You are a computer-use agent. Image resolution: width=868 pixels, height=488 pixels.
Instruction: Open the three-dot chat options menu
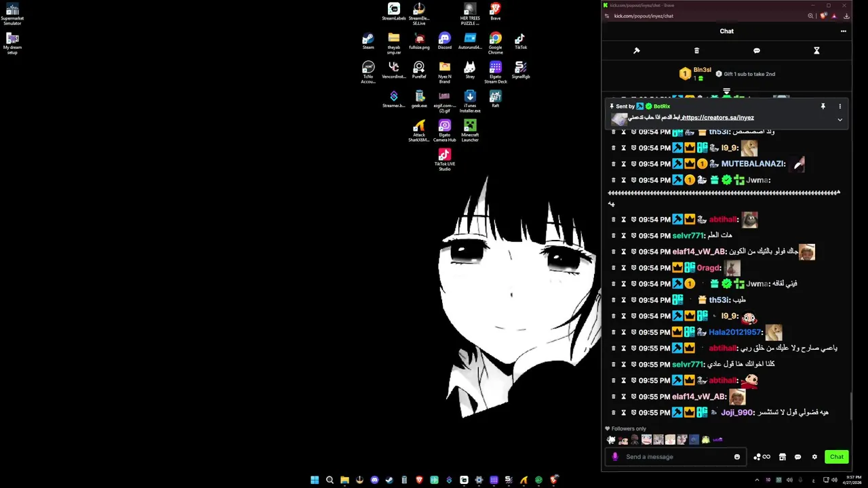click(x=844, y=31)
